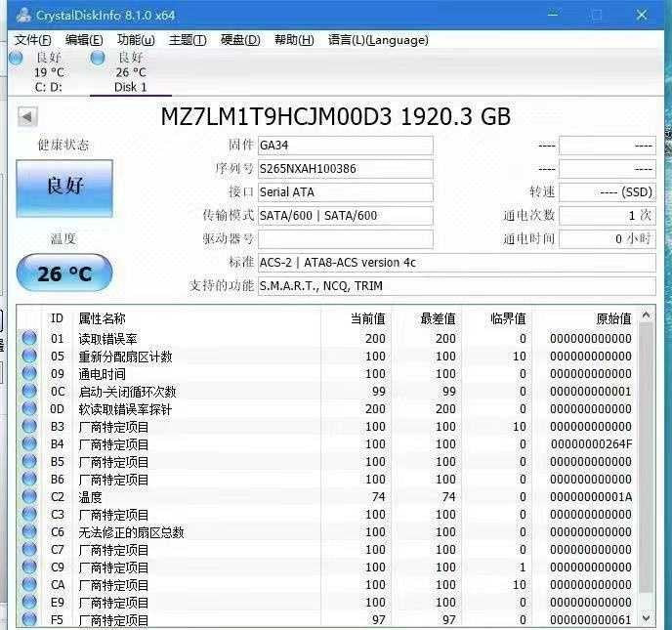
Task: Click the 良好 health status button
Action: pos(64,189)
